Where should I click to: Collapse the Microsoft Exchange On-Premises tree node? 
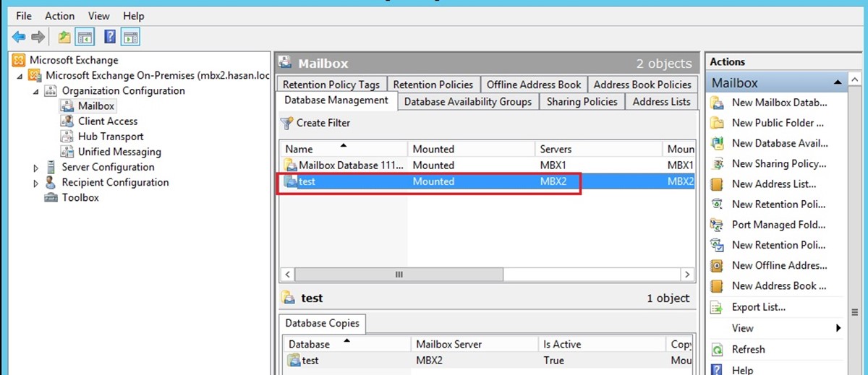(20, 75)
